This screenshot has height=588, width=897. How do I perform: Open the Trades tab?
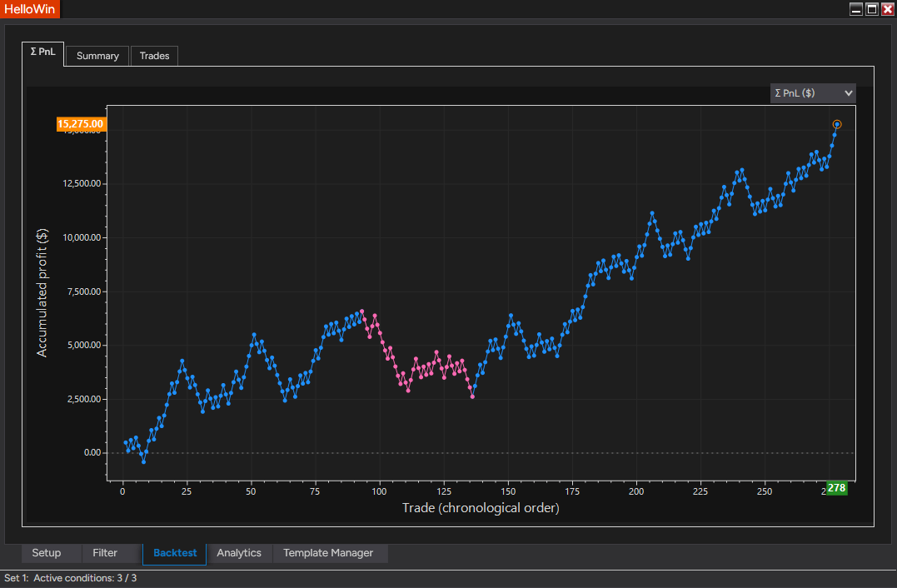coord(154,56)
